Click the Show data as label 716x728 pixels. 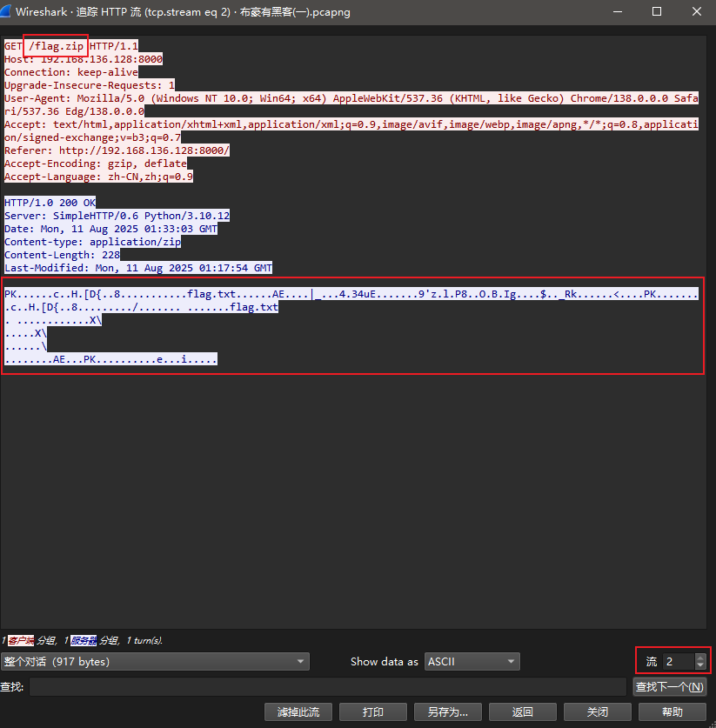pos(384,662)
